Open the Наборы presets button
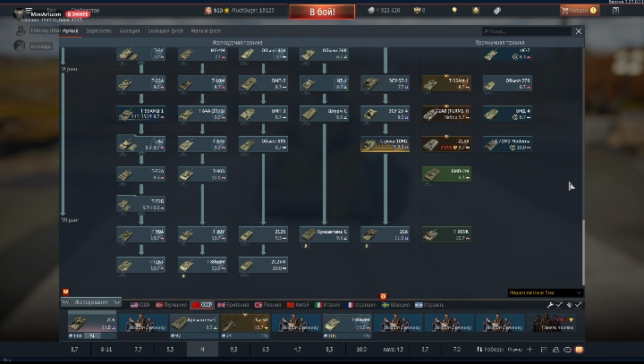 click(x=489, y=349)
